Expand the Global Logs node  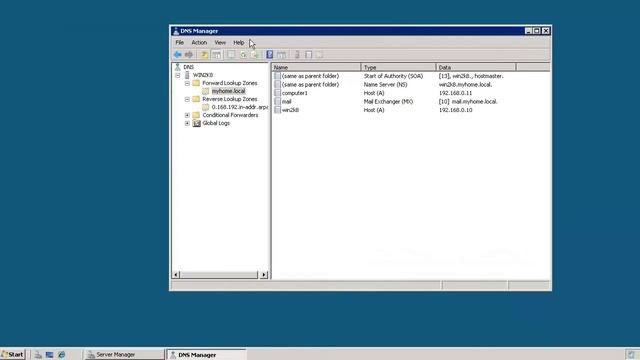187,123
